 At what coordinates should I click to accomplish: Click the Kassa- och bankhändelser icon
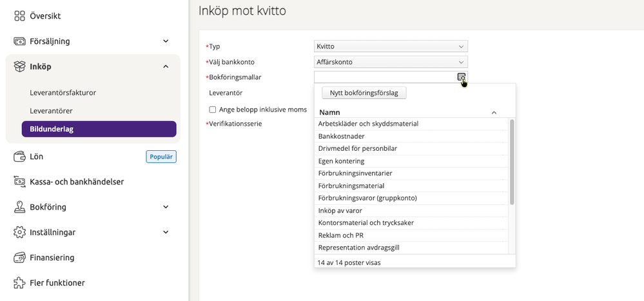point(19,182)
